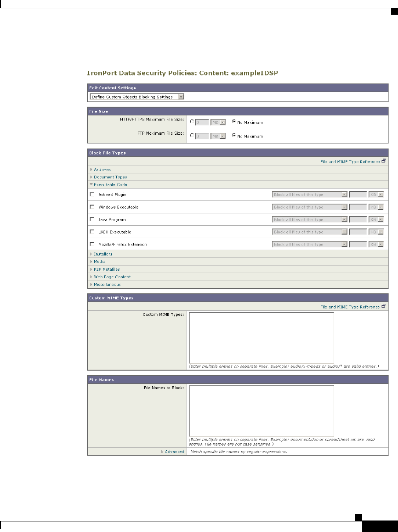Click HTTP/HTTPS maximum file size field
This screenshot has width=398, height=532.
202,122
